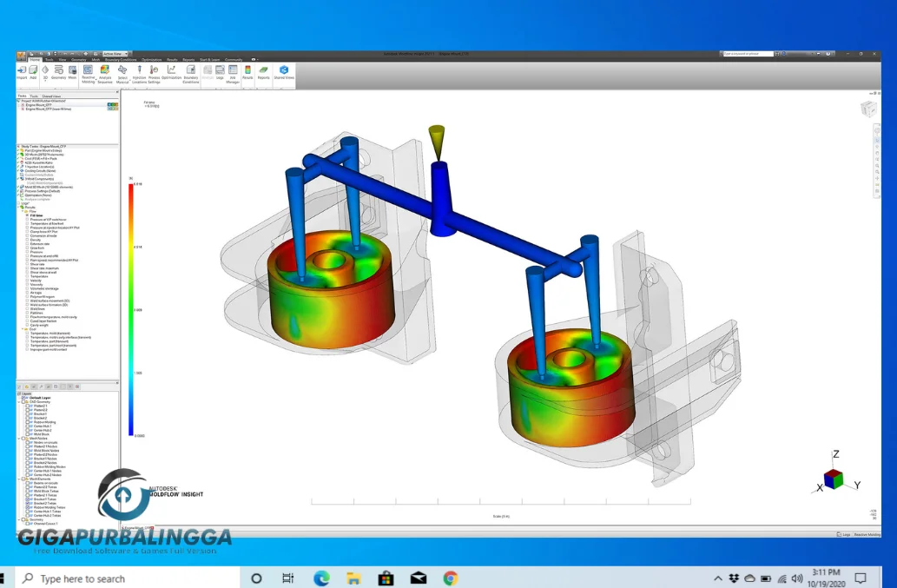Image resolution: width=897 pixels, height=588 pixels.
Task: Enable Pressure at V/P switchover result
Action: click(x=27, y=220)
